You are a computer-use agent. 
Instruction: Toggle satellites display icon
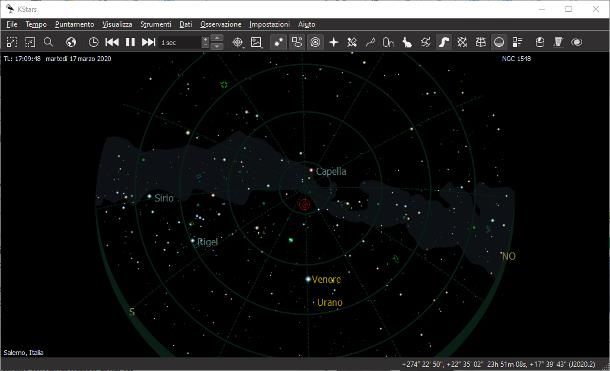point(352,42)
